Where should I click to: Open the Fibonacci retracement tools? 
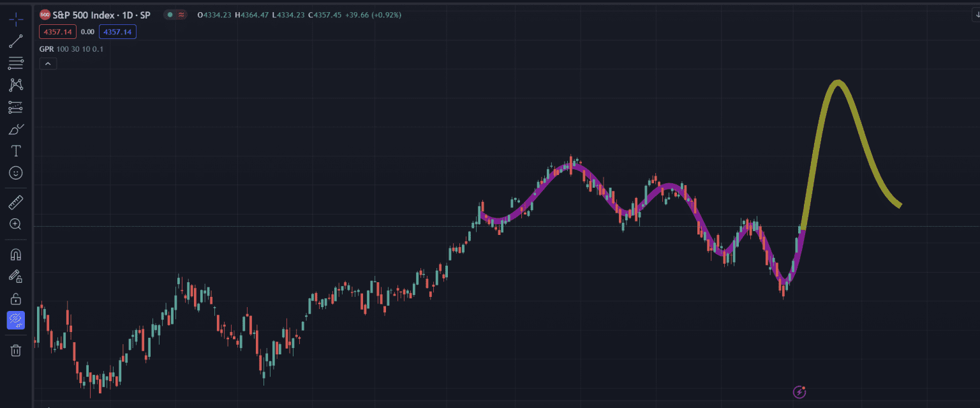click(x=15, y=63)
